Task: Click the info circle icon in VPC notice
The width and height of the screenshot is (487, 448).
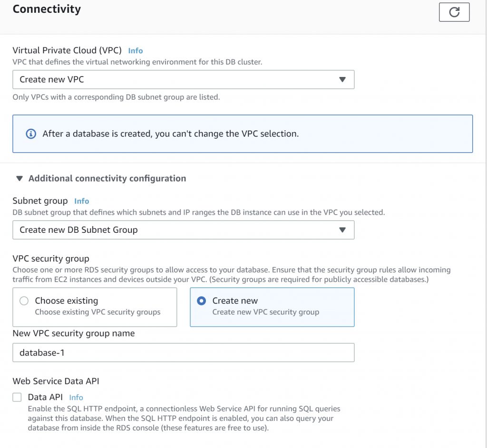Action: [x=31, y=133]
